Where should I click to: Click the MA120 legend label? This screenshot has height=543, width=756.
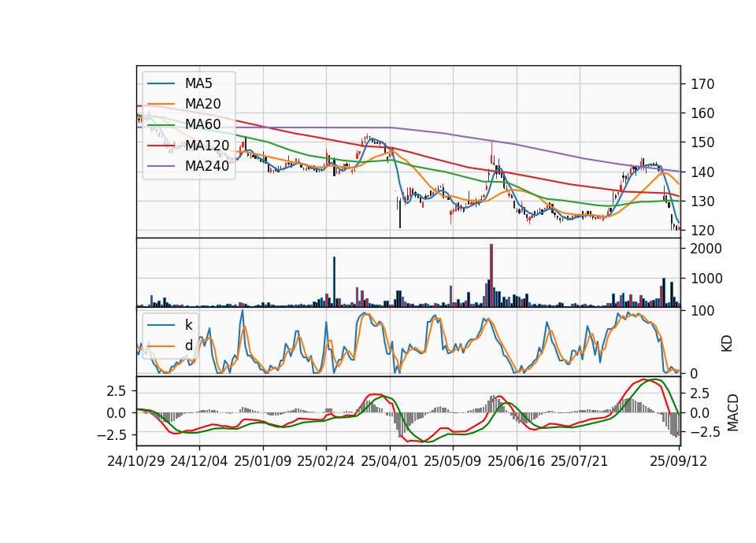tap(207, 145)
